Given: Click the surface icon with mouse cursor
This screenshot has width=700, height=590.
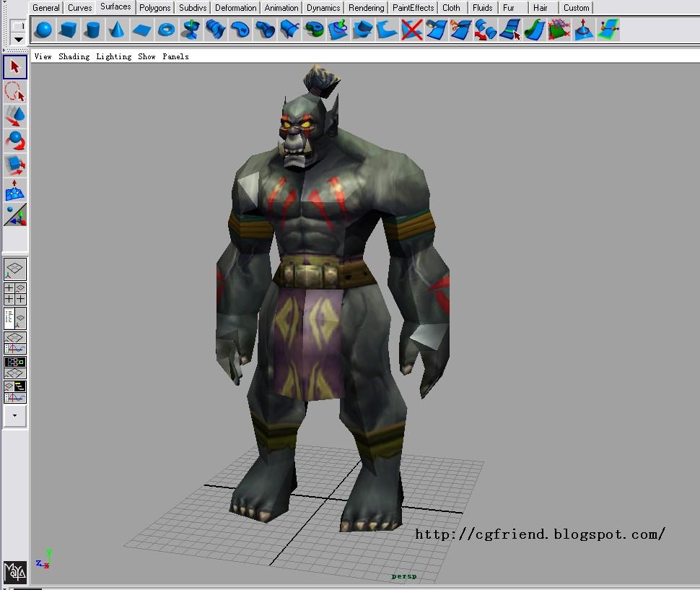Looking at the screenshot, I should tap(509, 30).
